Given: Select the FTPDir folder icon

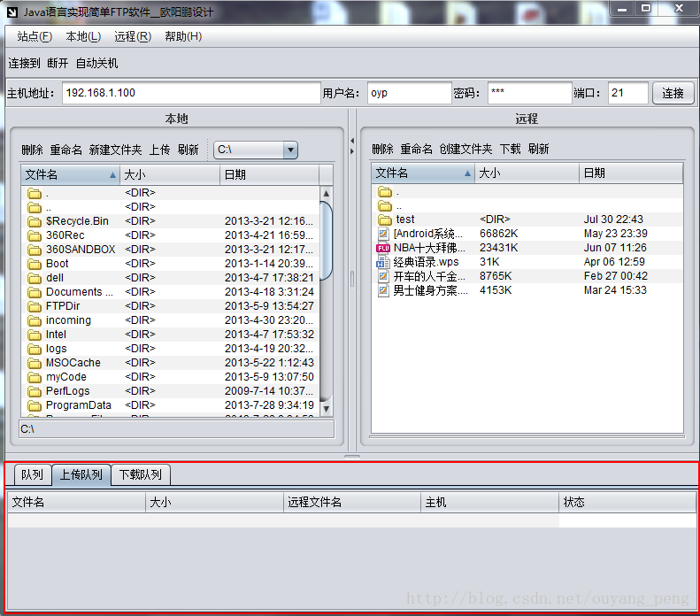Looking at the screenshot, I should coord(34,306).
